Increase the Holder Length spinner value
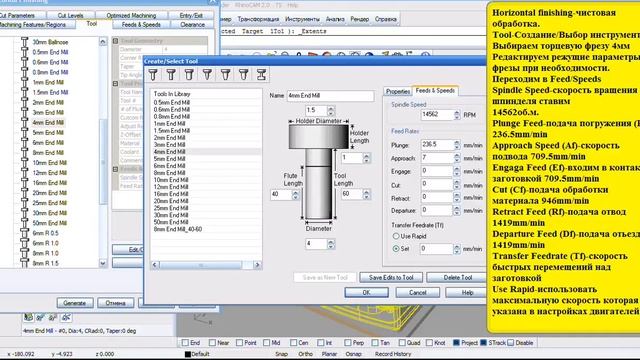Viewport: 640px width, 360px height. click(367, 156)
